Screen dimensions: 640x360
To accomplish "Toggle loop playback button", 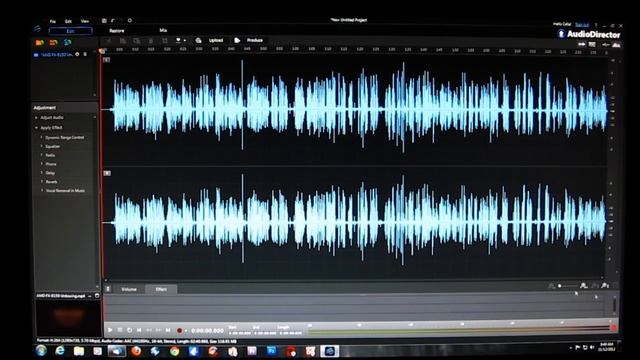I will click(129, 330).
